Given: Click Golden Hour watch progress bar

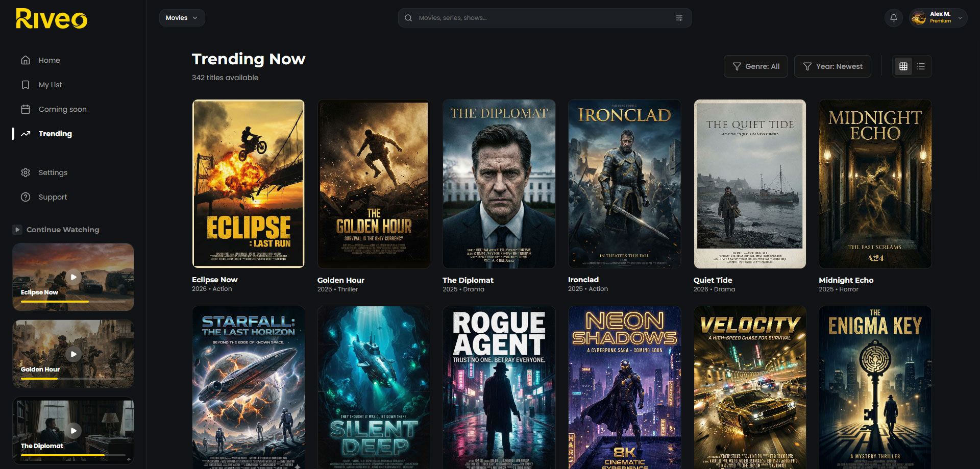Looking at the screenshot, I should [73, 378].
